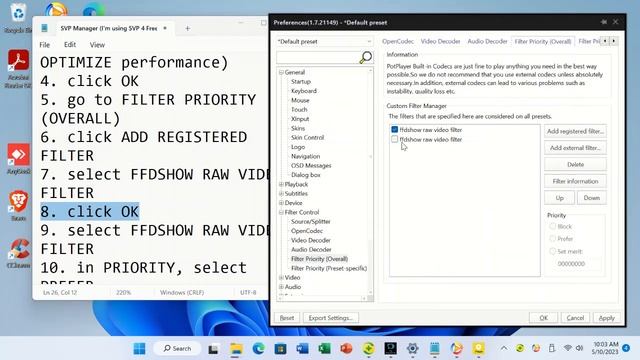Select Skin Control in the tree

(307, 138)
